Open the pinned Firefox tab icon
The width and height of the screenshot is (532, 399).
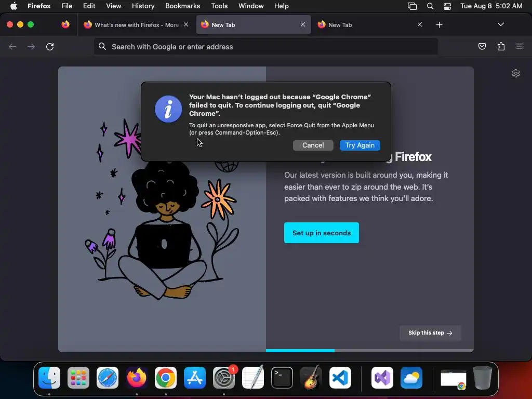click(x=65, y=24)
